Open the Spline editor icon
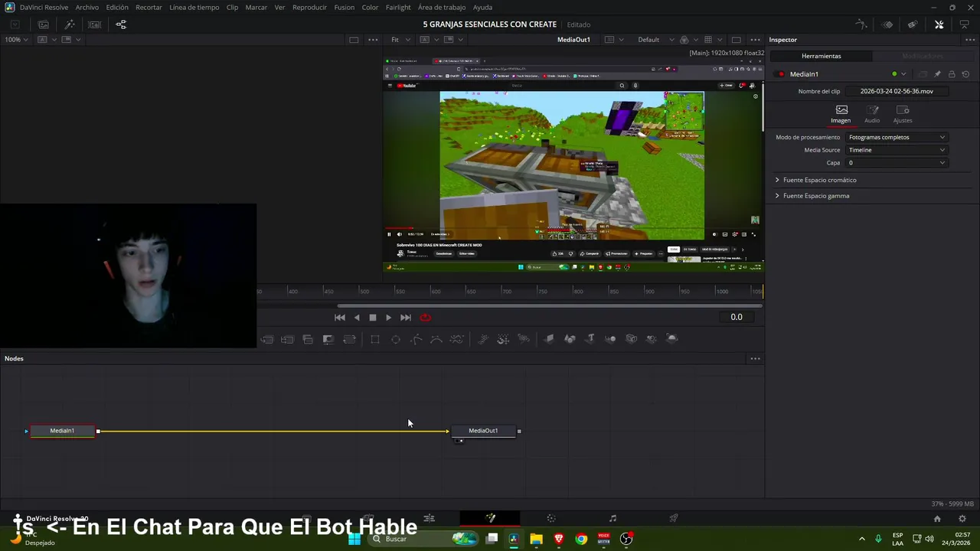Image resolution: width=980 pixels, height=551 pixels. 861,24
